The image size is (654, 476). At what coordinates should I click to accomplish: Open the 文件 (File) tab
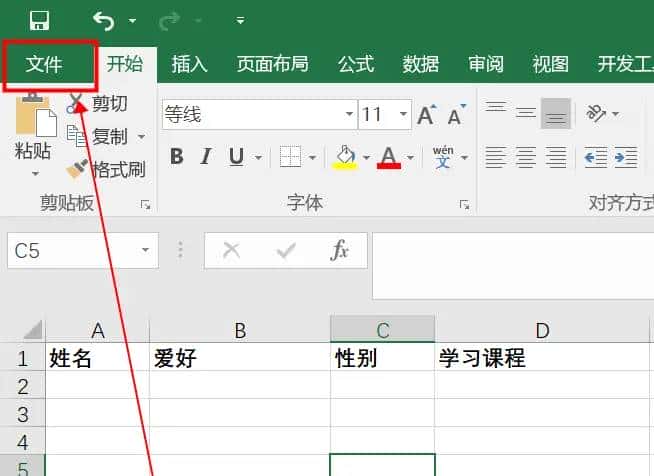click(44, 64)
